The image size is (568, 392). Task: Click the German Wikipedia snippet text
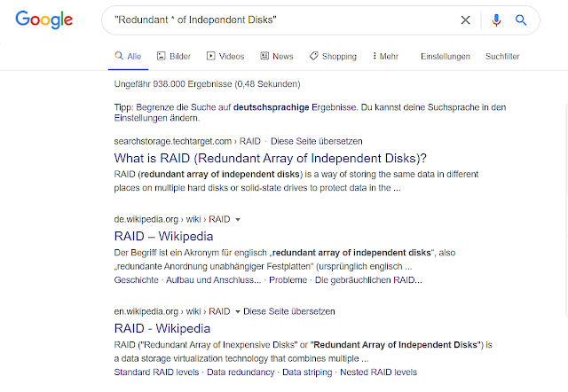(285, 260)
